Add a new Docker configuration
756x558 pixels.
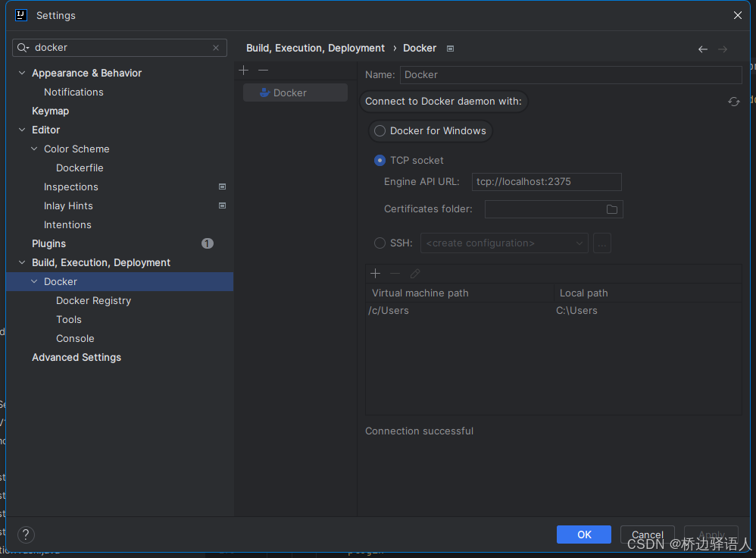[243, 70]
